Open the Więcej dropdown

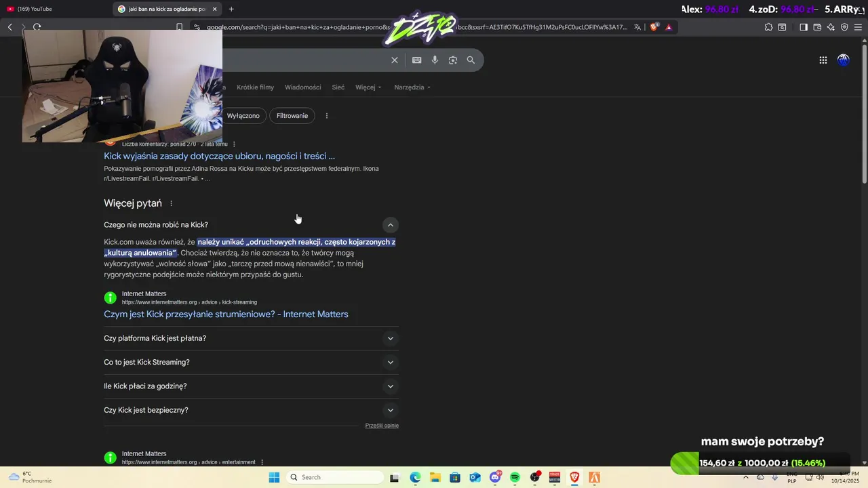point(368,87)
